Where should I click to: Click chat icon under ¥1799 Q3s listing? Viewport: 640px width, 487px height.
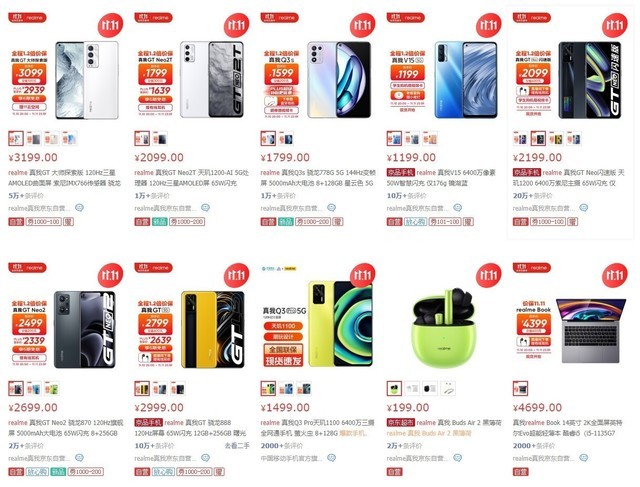331,208
